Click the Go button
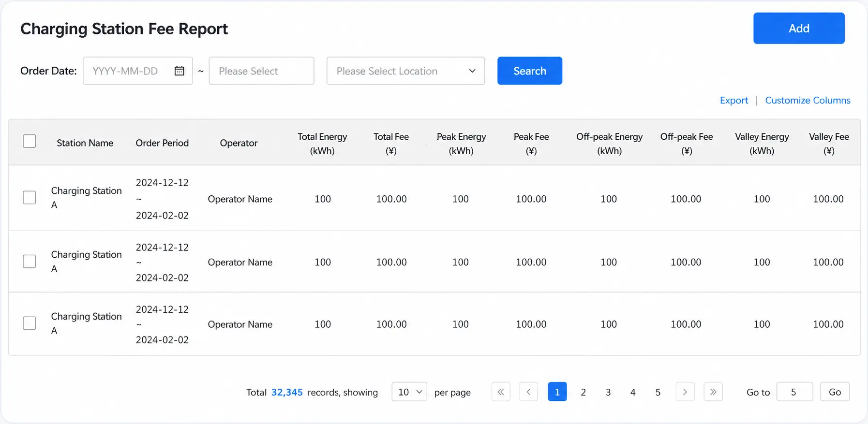 tap(835, 392)
